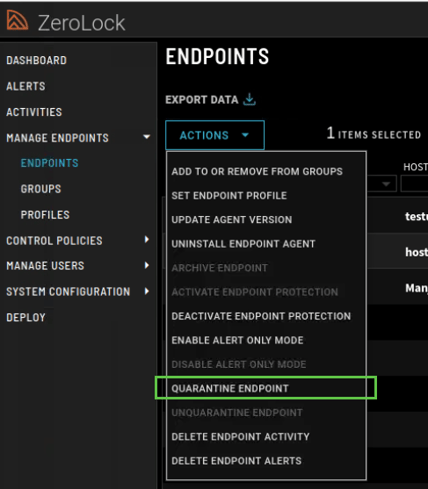Select the Endpoints sub-item
428x489 pixels.
pyautogui.click(x=49, y=163)
